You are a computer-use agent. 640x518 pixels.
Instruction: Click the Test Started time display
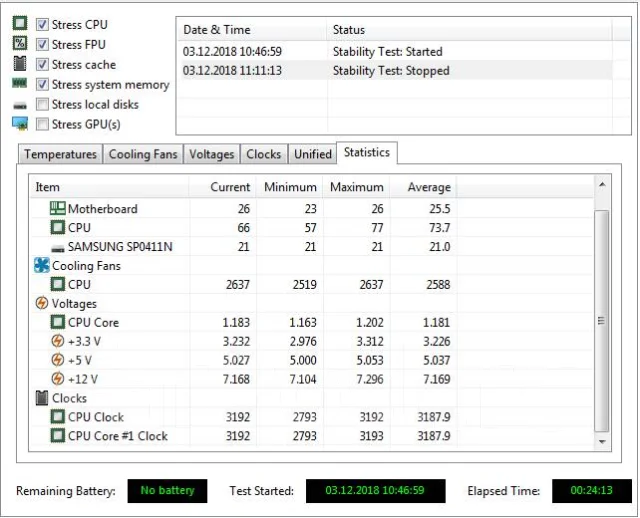[376, 490]
